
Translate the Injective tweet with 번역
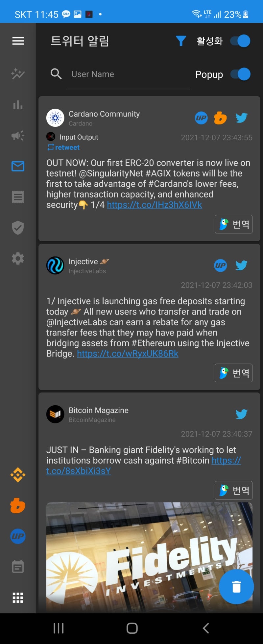pyautogui.click(x=233, y=373)
